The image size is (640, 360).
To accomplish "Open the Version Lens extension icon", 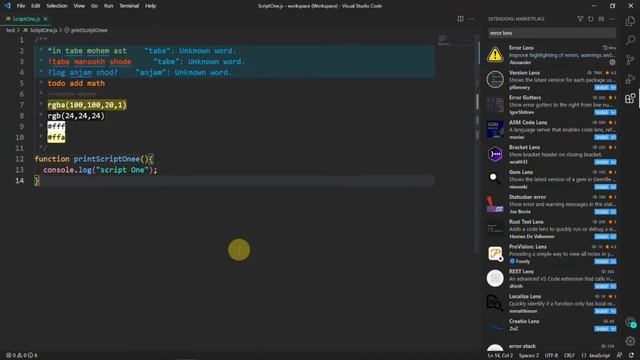I will pos(495,80).
